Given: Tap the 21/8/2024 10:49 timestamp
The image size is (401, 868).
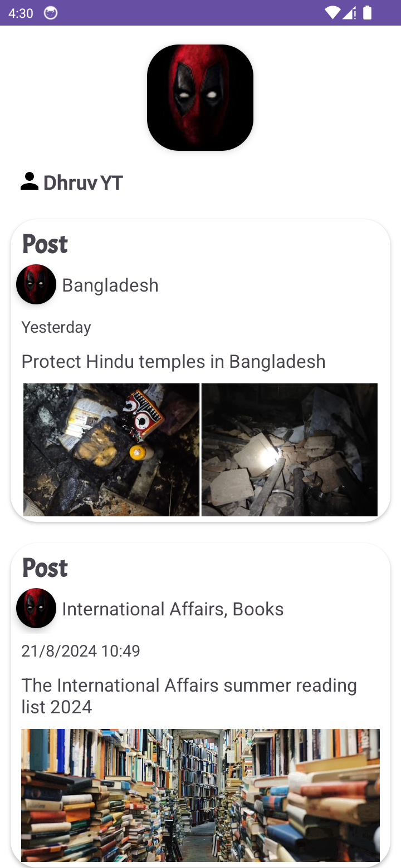Looking at the screenshot, I should point(81,650).
